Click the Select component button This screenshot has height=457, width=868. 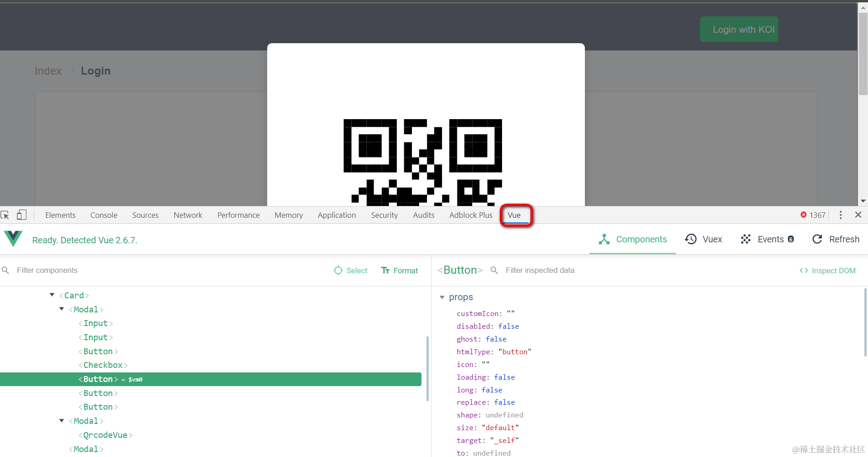coord(350,271)
